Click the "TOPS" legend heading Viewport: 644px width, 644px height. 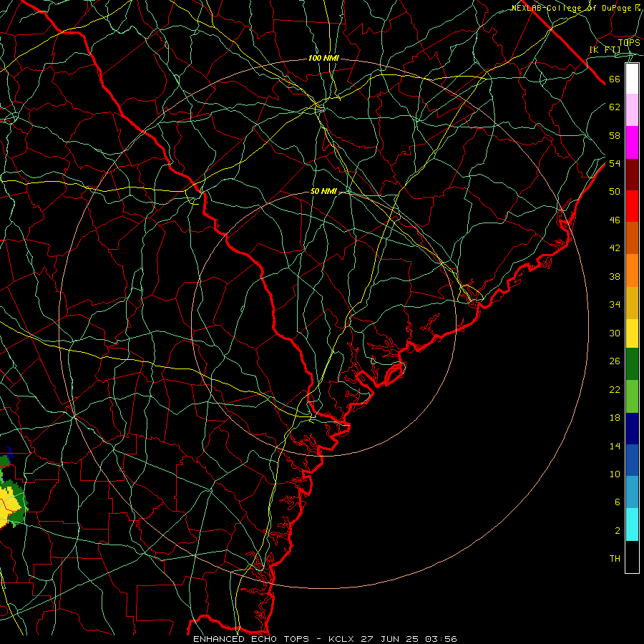coord(629,43)
